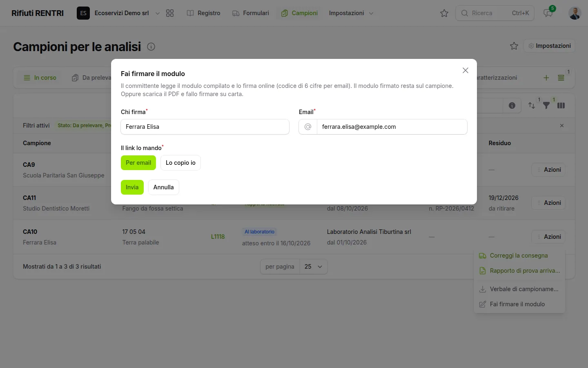Open the Ecoservizi Demo srl company switcher

118,13
